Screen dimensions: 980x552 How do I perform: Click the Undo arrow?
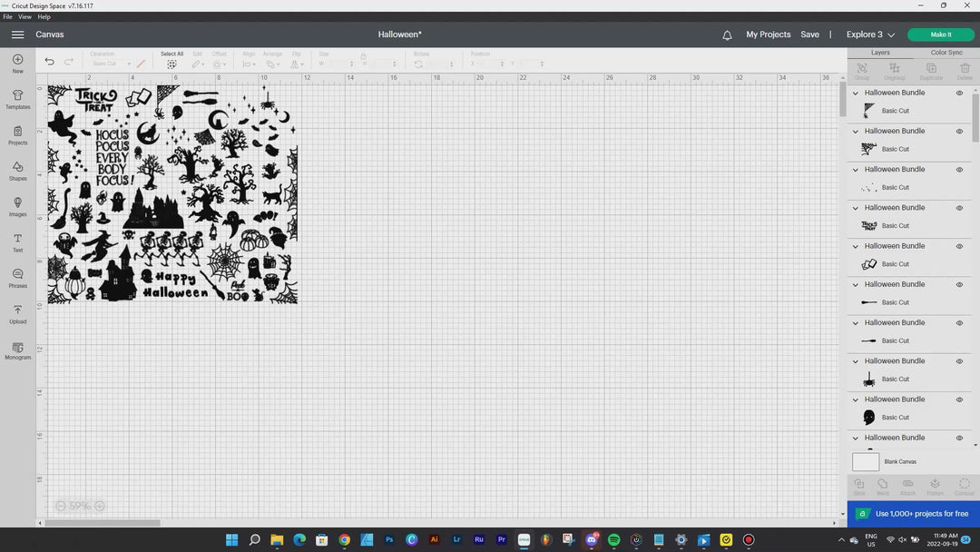point(49,62)
